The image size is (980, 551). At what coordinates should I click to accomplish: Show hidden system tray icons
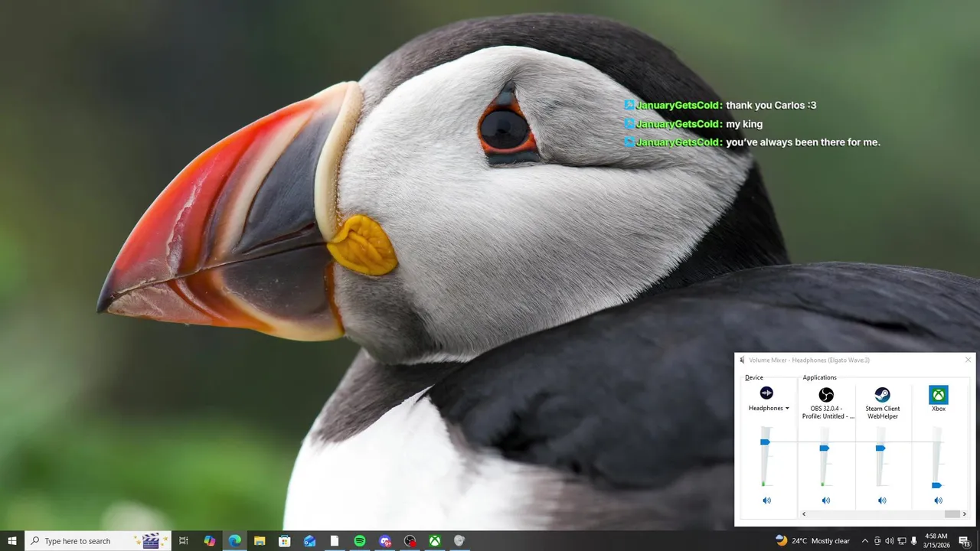(x=865, y=541)
